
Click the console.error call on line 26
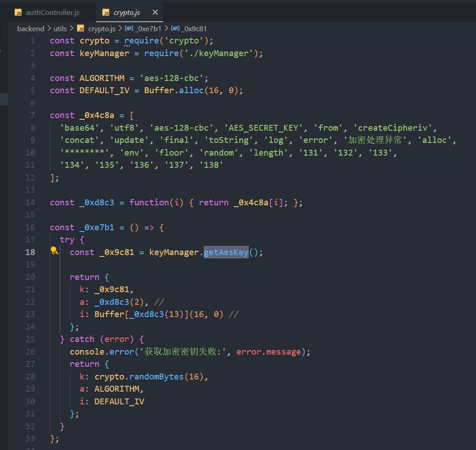(102, 351)
